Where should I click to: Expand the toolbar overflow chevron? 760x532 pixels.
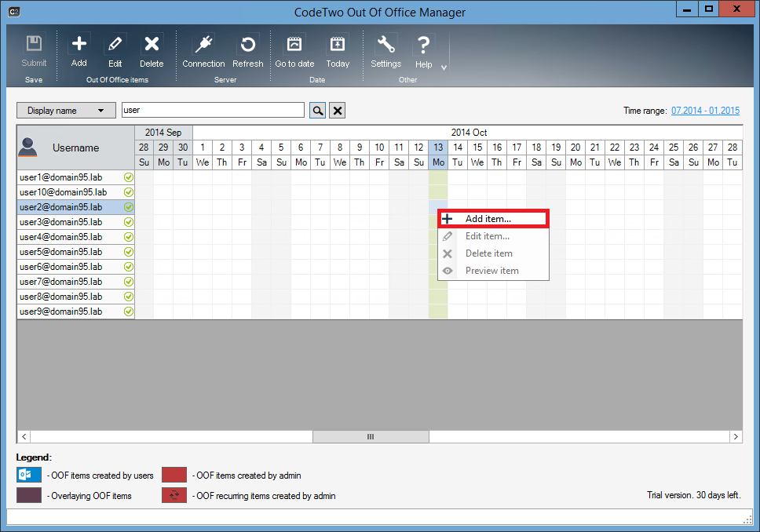[444, 67]
